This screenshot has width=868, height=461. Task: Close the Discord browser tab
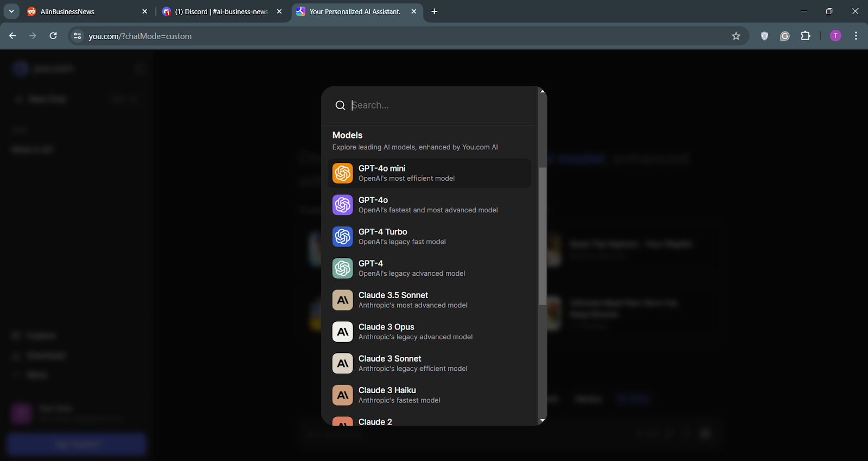coord(279,11)
